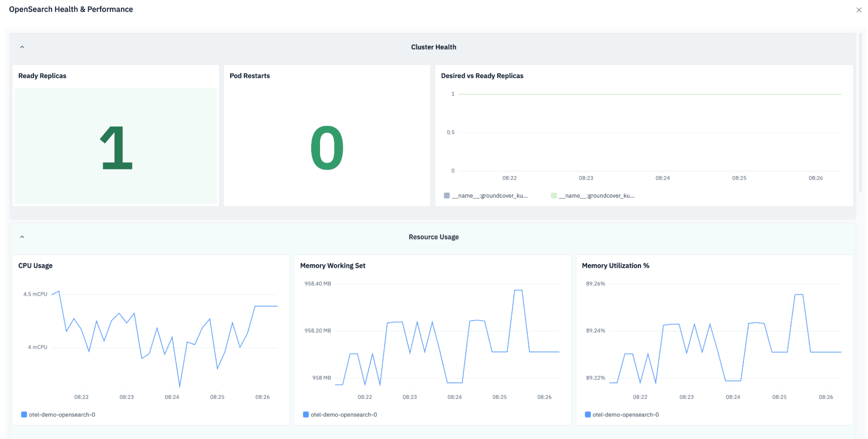Click the 89.22% axis label
This screenshot has width=868, height=439.
point(596,378)
